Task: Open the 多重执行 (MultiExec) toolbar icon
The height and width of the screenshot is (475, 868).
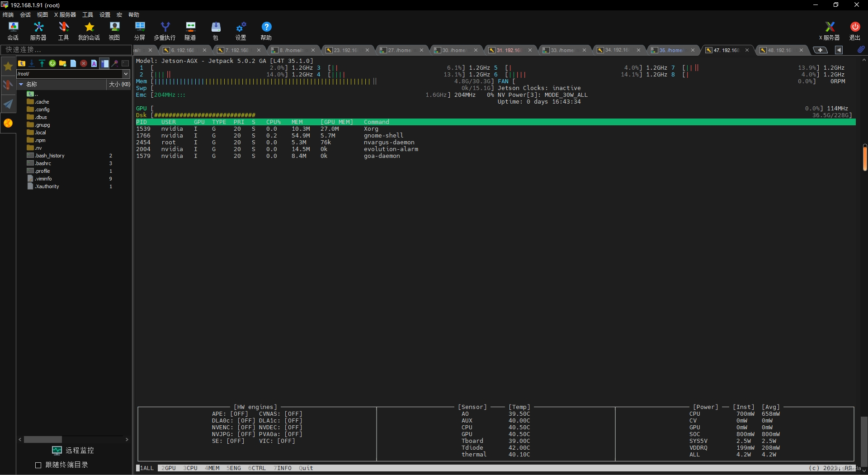Action: tap(165, 31)
